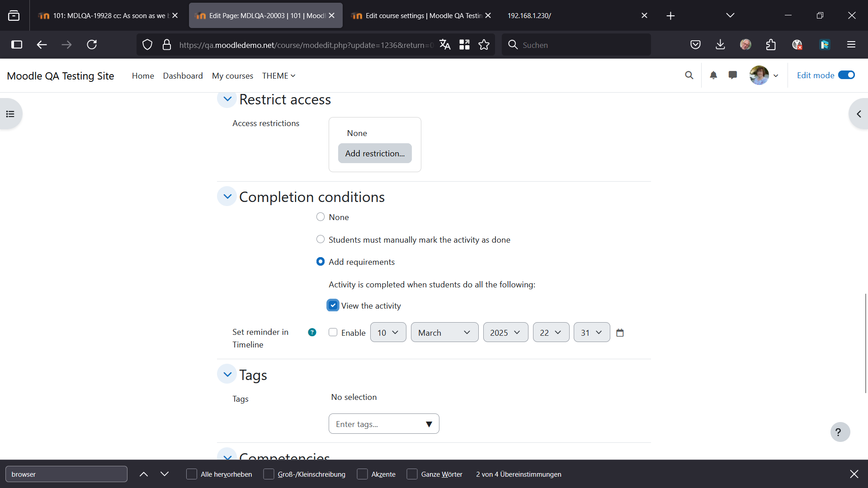Close the find bar

click(854, 474)
